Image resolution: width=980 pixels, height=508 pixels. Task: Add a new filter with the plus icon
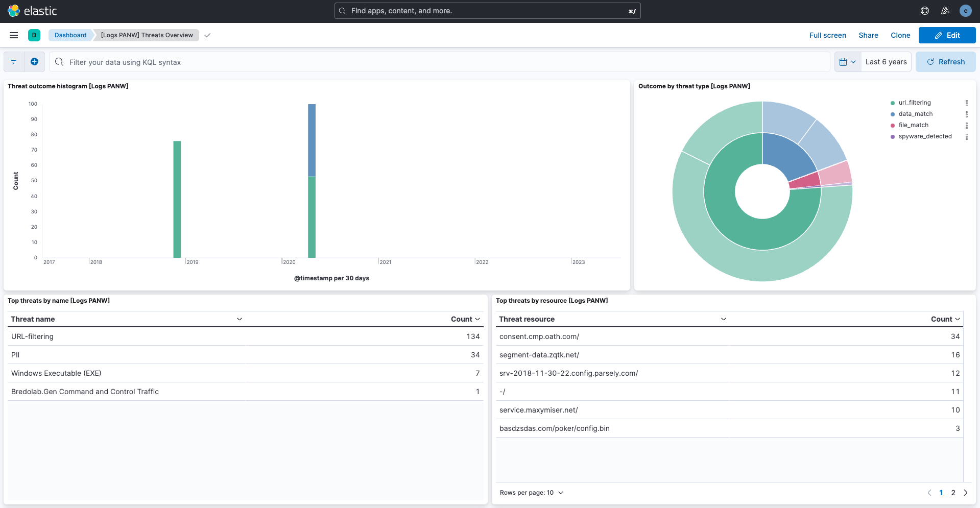click(35, 61)
